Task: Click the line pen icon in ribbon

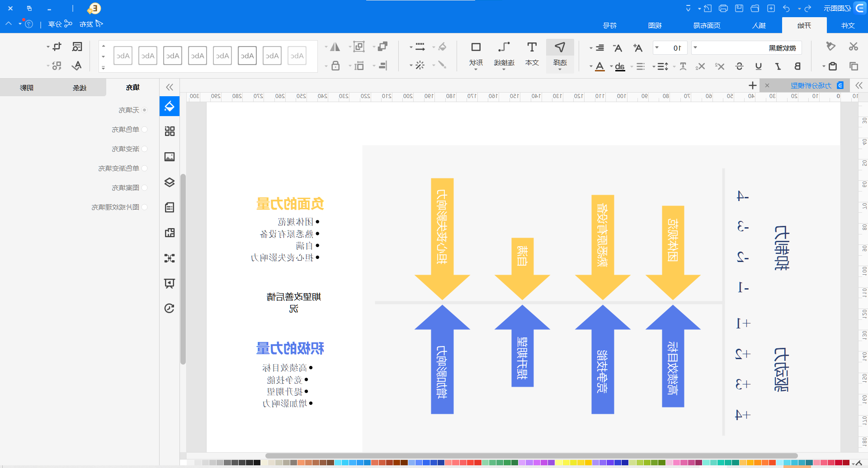Action: (x=442, y=65)
